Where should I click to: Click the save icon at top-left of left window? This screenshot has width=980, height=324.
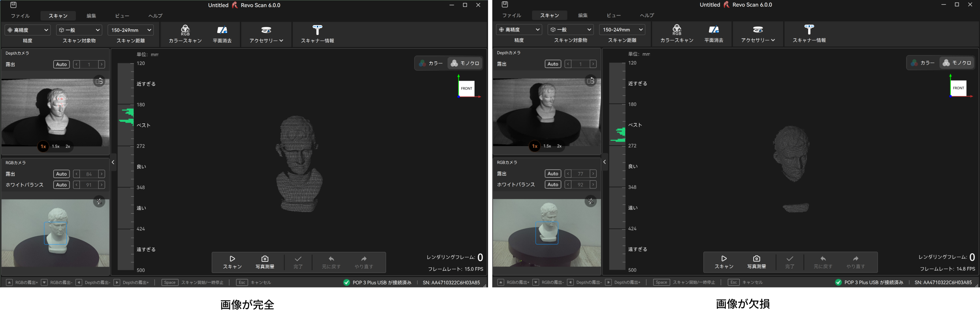click(x=13, y=5)
